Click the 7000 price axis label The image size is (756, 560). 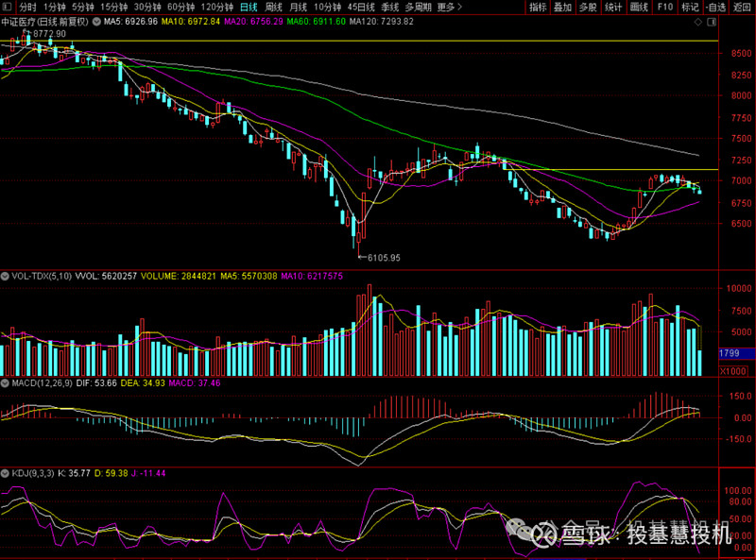tap(741, 180)
